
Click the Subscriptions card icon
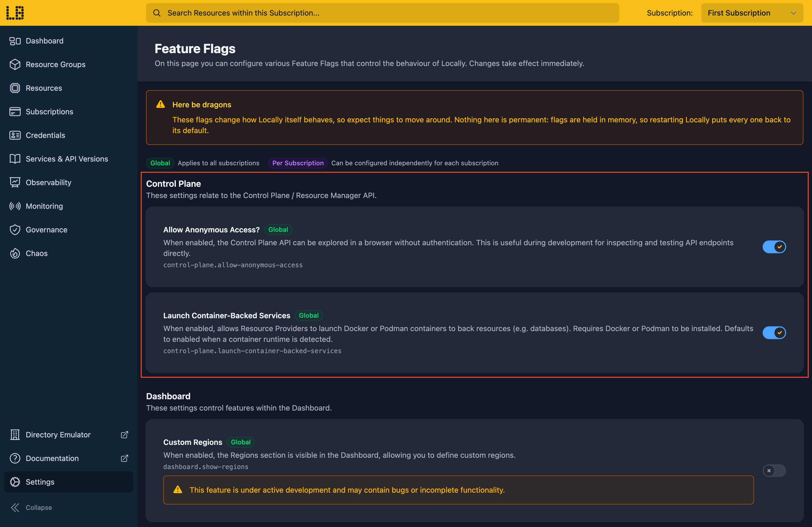[x=15, y=111]
